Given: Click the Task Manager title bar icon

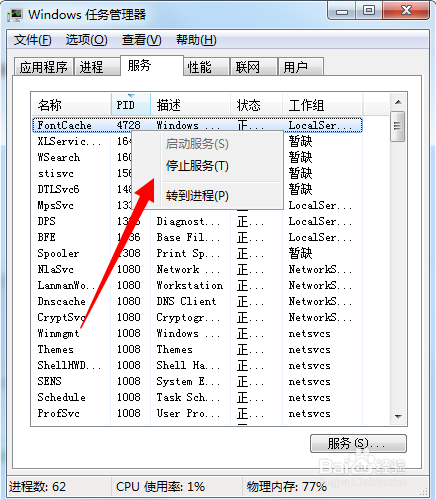Looking at the screenshot, I should pyautogui.click(x=16, y=15).
